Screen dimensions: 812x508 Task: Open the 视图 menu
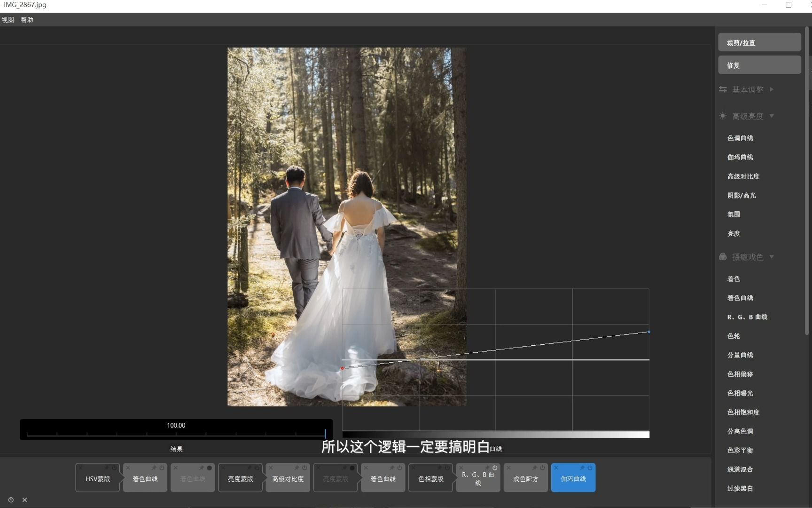point(8,20)
